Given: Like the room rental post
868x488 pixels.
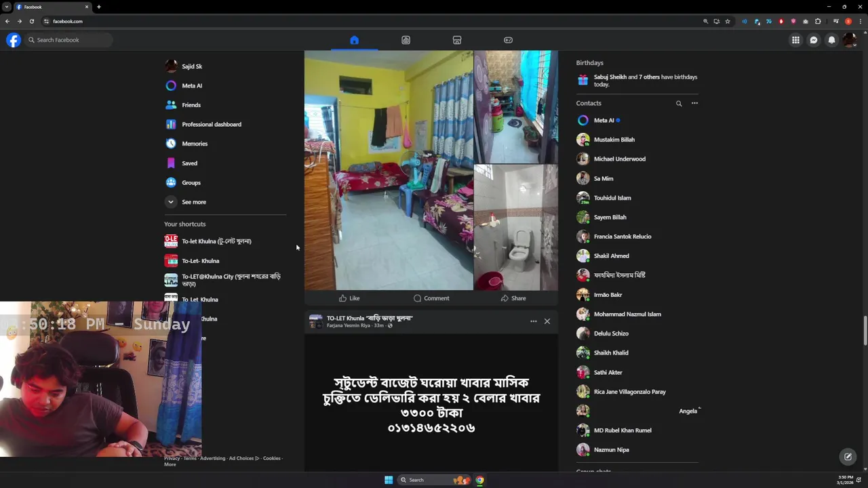Looking at the screenshot, I should [349, 298].
